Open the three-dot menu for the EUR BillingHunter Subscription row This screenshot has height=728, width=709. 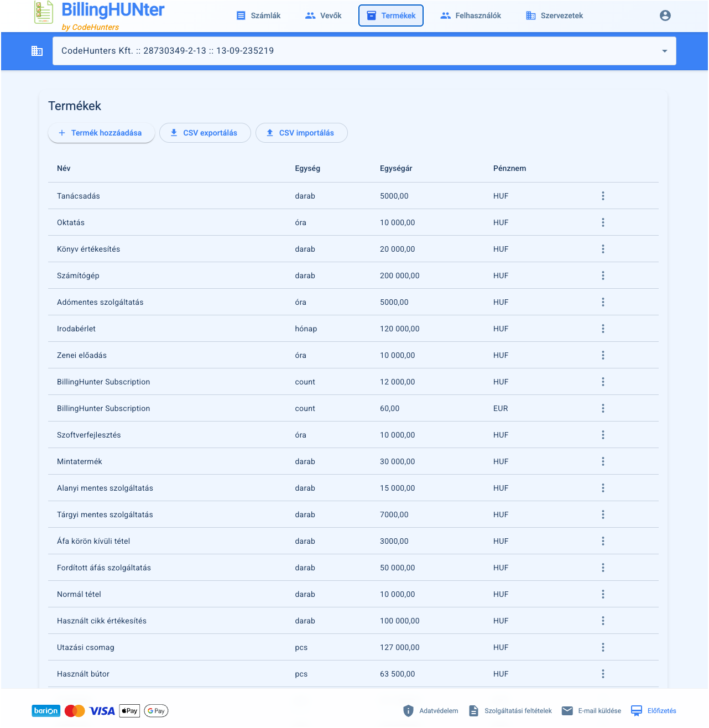pyautogui.click(x=603, y=408)
